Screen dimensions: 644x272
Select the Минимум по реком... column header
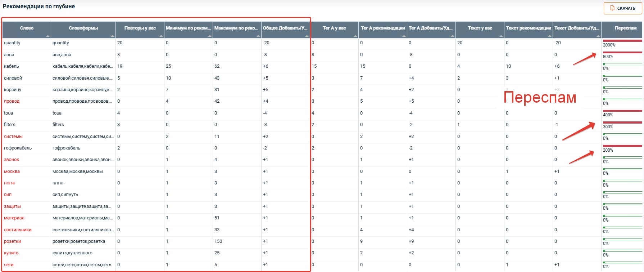pos(188,28)
